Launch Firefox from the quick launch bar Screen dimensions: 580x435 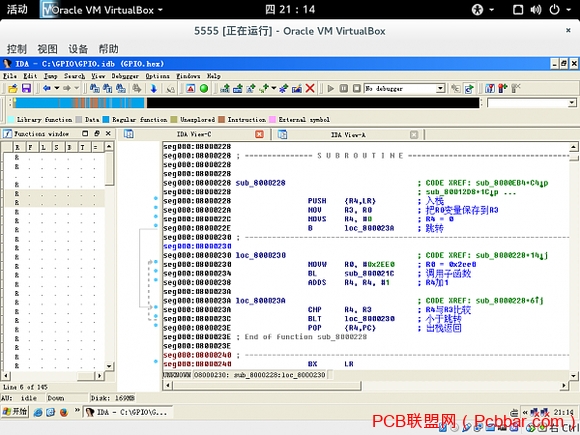64,412
